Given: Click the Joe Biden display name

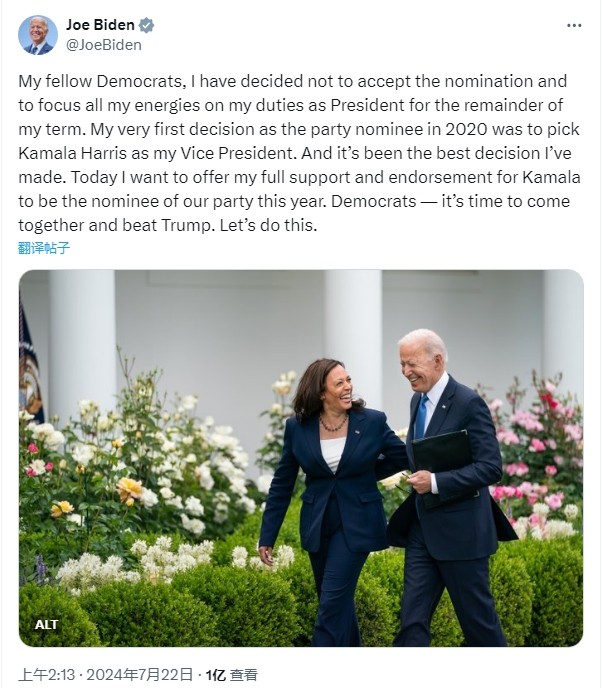Looking at the screenshot, I should coord(100,25).
